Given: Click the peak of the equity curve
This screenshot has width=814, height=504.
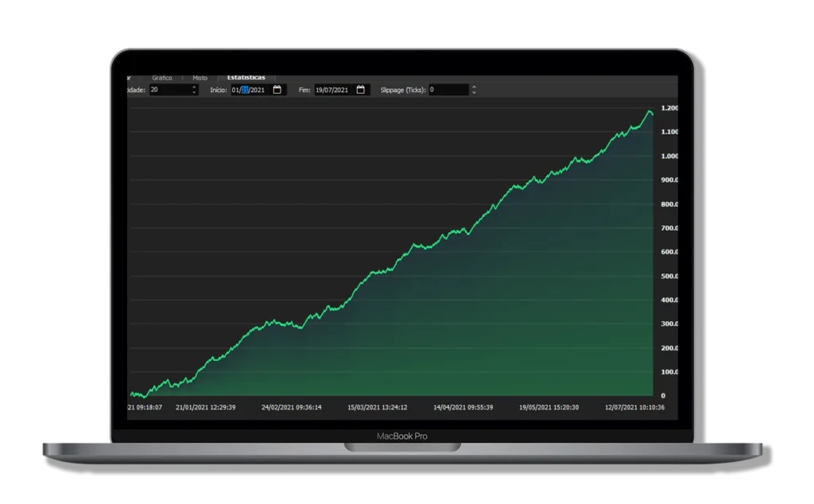Looking at the screenshot, I should 649,111.
